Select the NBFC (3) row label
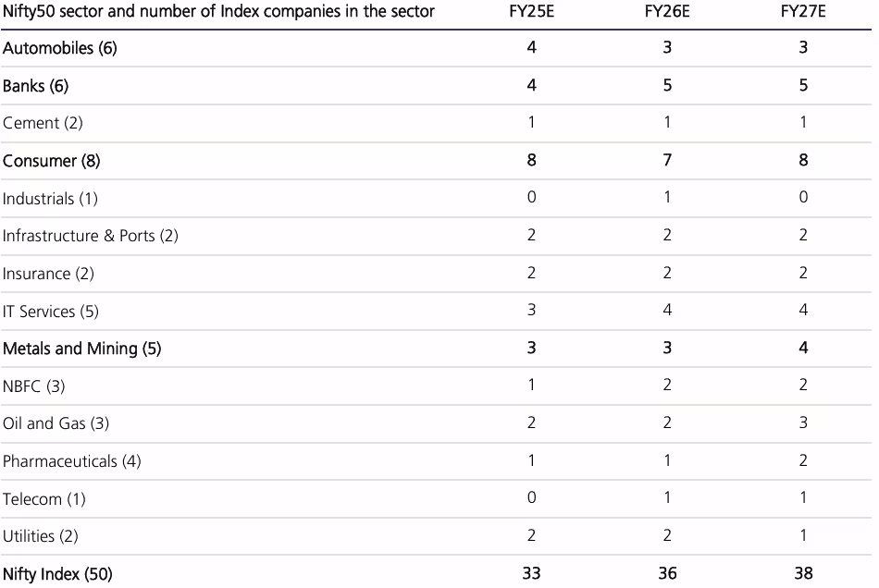Screen dimensions: 879x588 33,386
